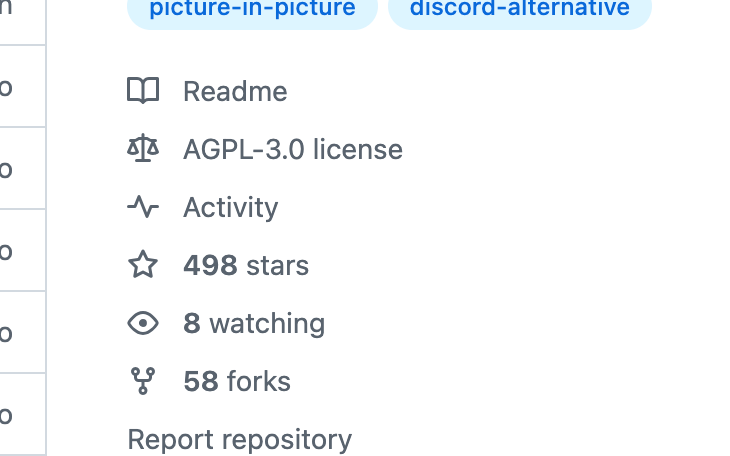Click the bold number 498
This screenshot has width=730, height=456.
click(210, 265)
